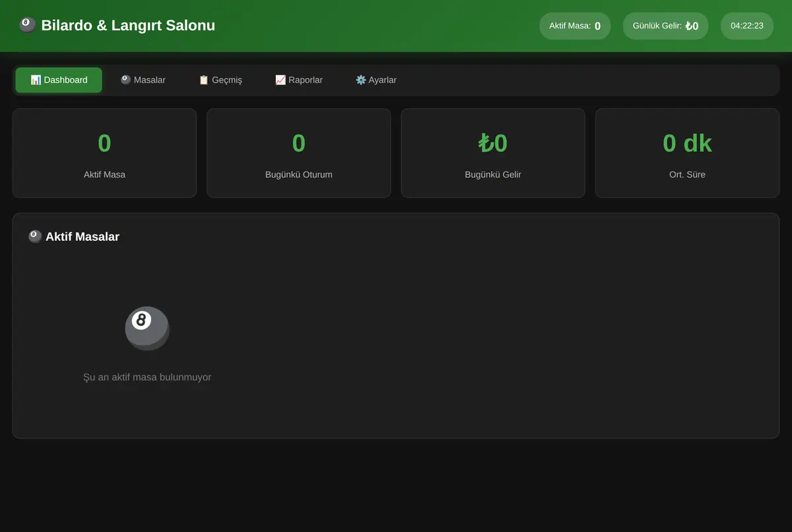
Task: Click the 8-ball logo in the header
Action: coord(27,26)
